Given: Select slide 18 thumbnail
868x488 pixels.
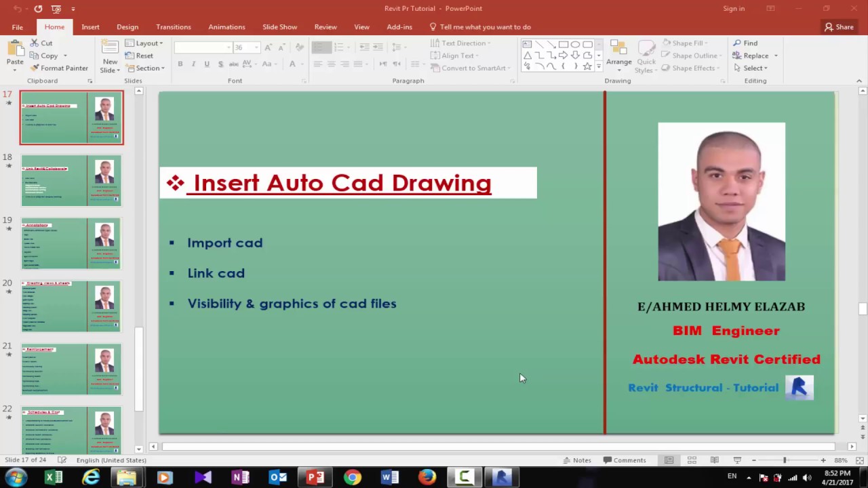Looking at the screenshot, I should click(x=71, y=180).
